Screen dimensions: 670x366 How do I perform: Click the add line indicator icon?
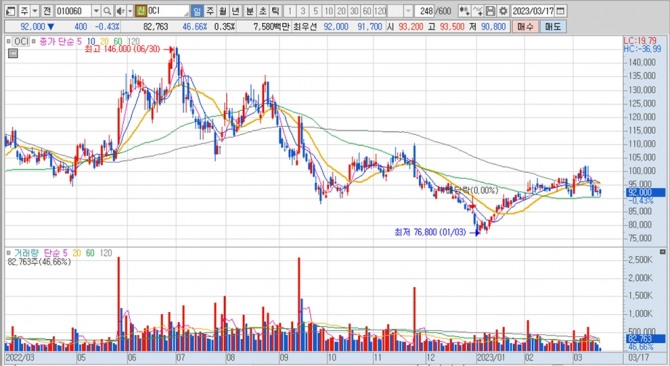pos(478,11)
